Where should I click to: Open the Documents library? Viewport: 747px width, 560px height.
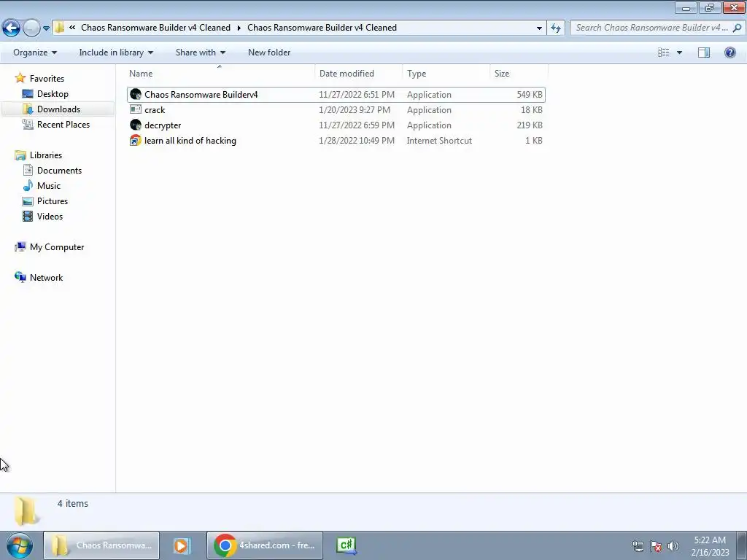59,171
